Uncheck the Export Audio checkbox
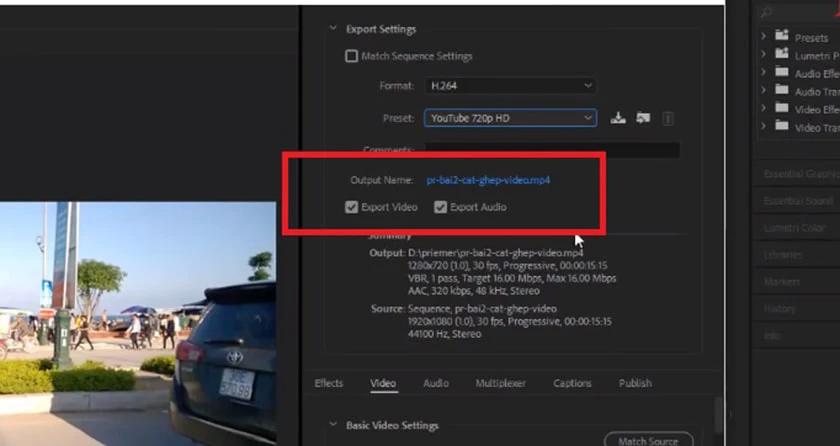Image resolution: width=840 pixels, height=446 pixels. point(440,207)
